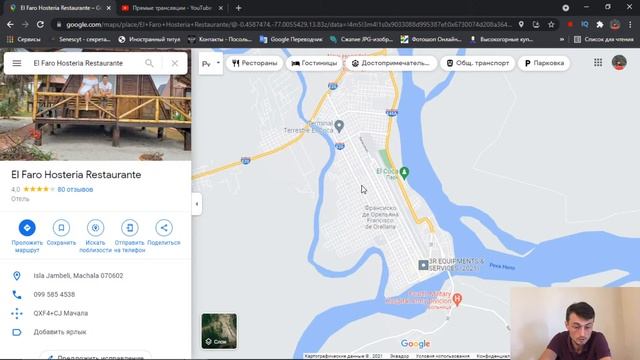Open the language selector dropdown on the map
The width and height of the screenshot is (640, 360).
click(x=211, y=63)
